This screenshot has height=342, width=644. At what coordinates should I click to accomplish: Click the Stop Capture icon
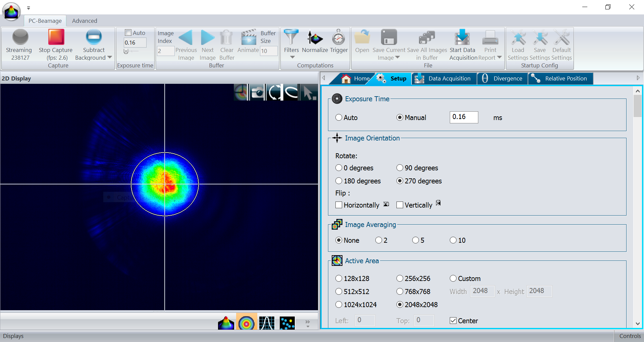[56, 37]
